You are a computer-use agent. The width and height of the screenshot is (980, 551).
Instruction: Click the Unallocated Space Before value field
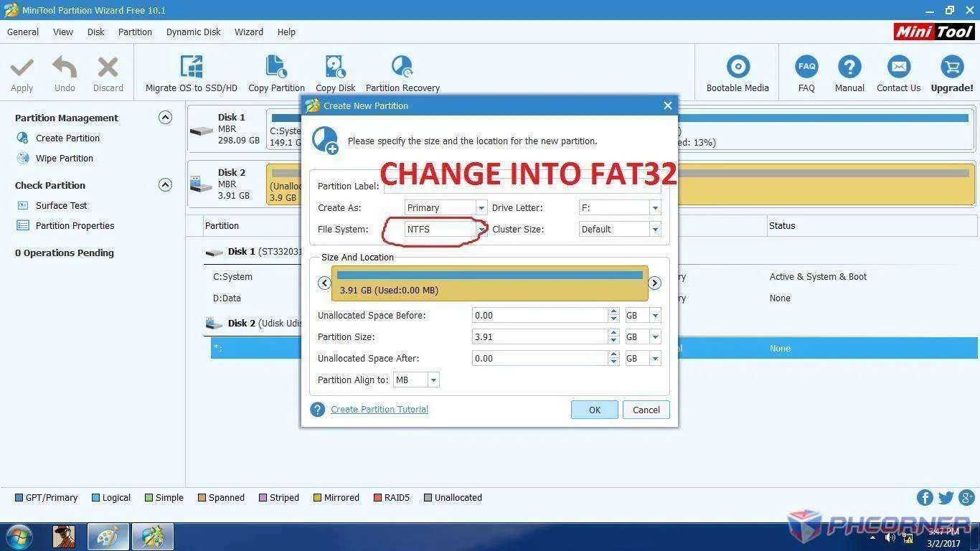coord(540,315)
